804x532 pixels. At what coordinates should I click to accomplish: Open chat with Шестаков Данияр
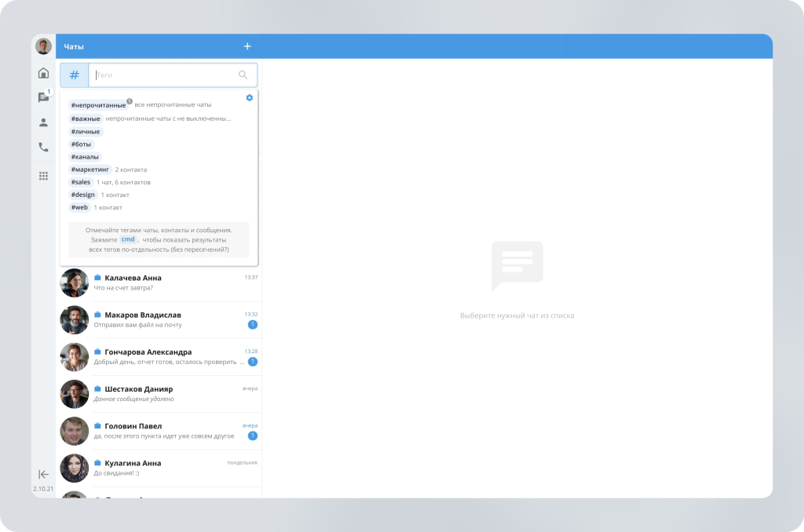tap(159, 394)
